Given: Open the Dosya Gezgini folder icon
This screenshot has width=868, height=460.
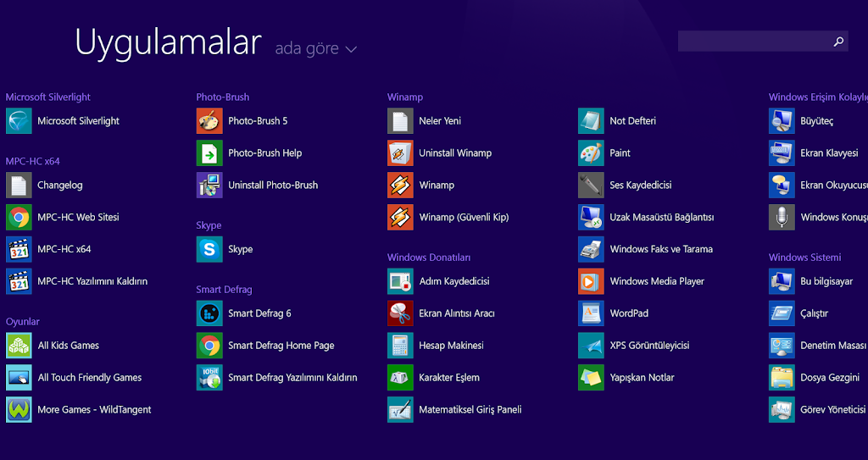Looking at the screenshot, I should 782,378.
